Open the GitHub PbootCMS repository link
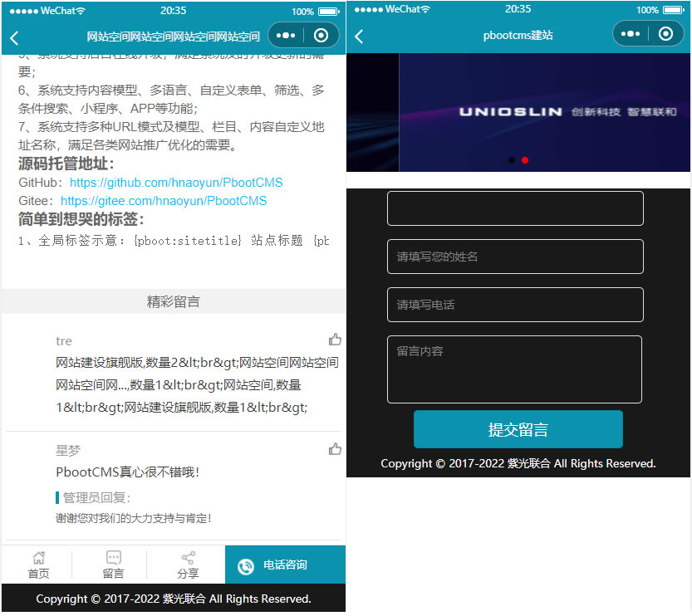This screenshot has width=692, height=616. pyautogui.click(x=176, y=183)
